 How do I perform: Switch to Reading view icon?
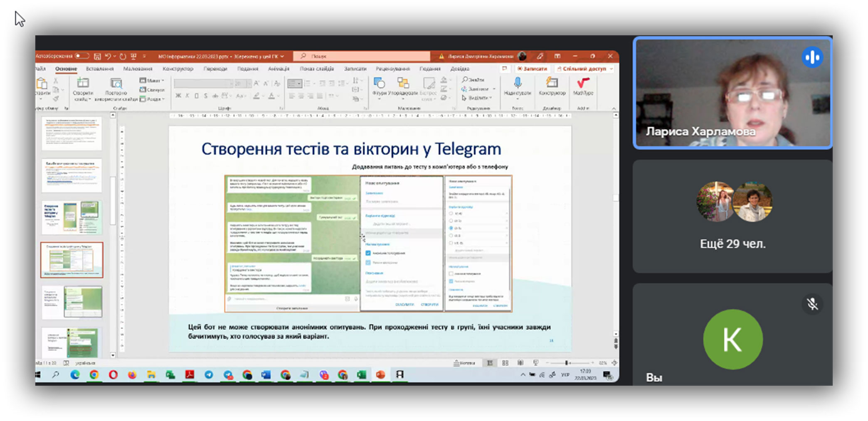tap(520, 363)
